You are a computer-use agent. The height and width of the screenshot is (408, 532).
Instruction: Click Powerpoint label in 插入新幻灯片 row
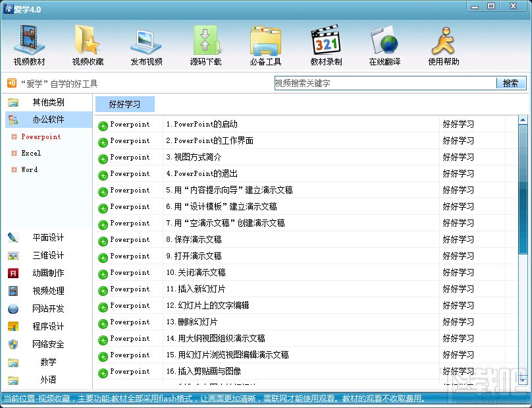(130, 289)
